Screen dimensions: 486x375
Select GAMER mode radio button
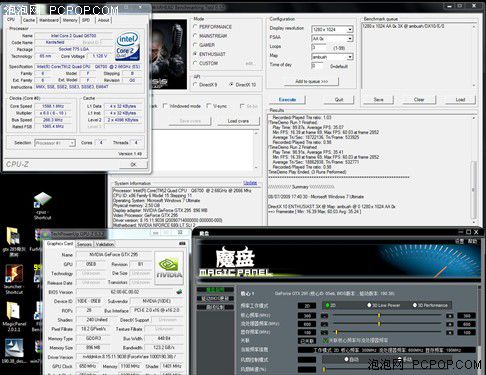click(195, 45)
